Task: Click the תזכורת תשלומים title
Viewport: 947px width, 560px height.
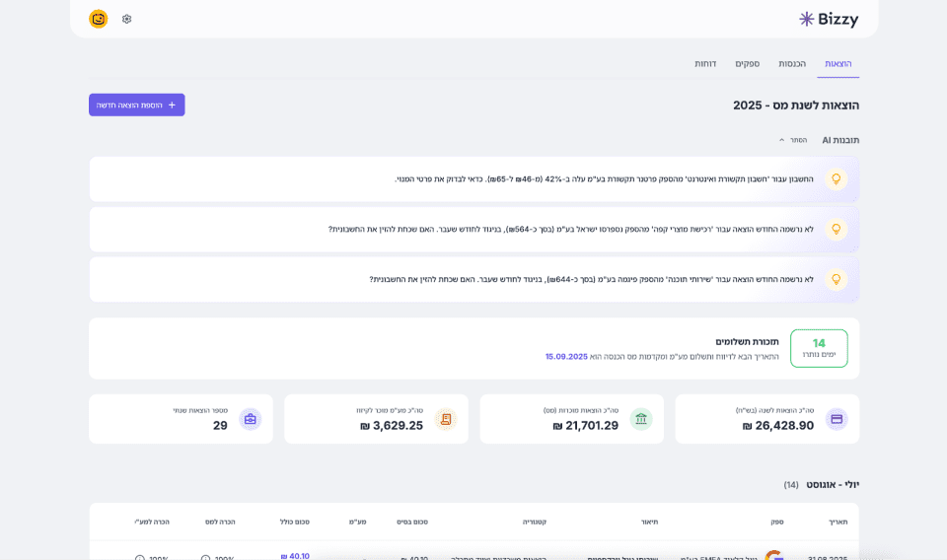Action: pyautogui.click(x=747, y=341)
